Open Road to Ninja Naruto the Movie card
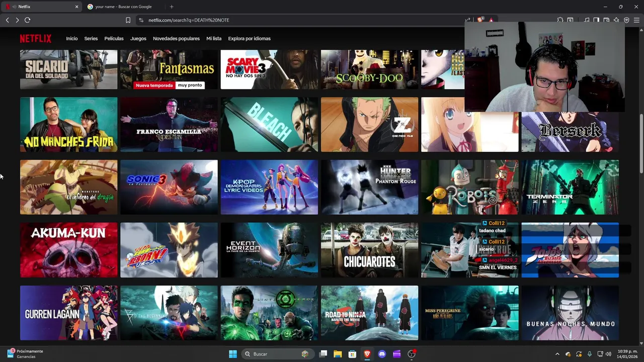The height and width of the screenshot is (362, 644). [369, 313]
